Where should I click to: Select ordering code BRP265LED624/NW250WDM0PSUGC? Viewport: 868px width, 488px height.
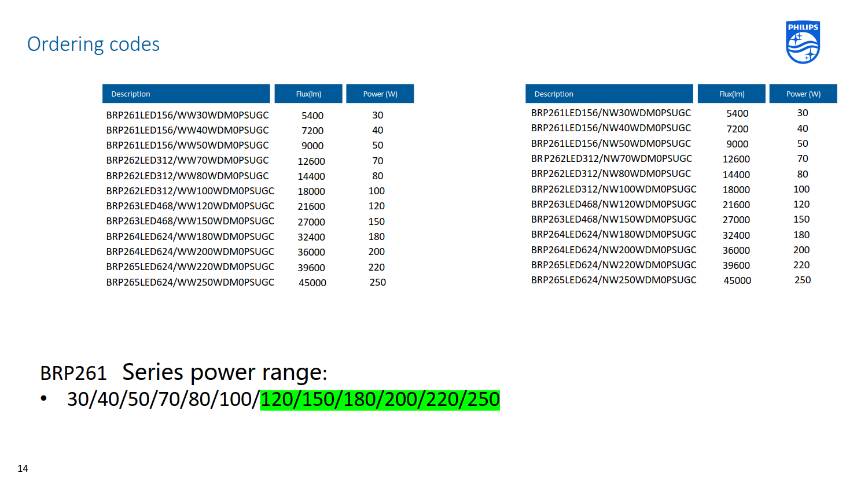tap(614, 280)
